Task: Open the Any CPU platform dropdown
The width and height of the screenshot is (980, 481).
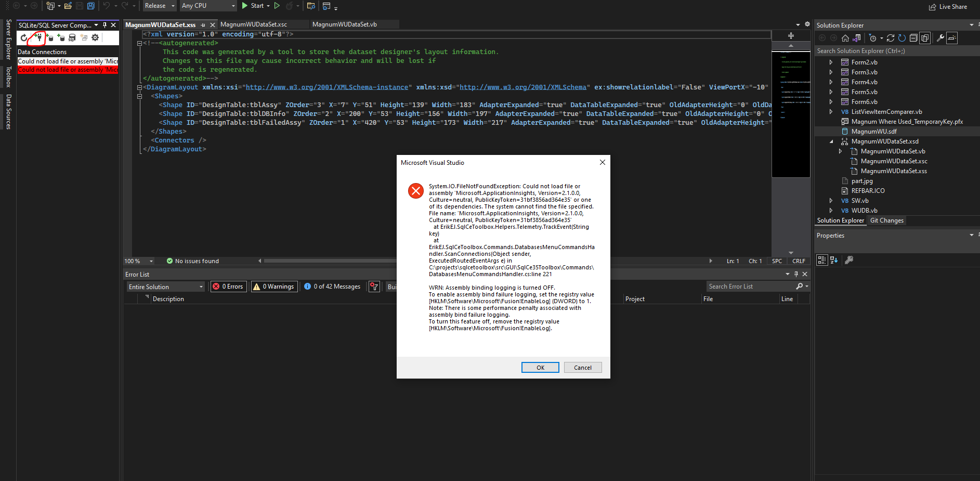Action: point(208,6)
